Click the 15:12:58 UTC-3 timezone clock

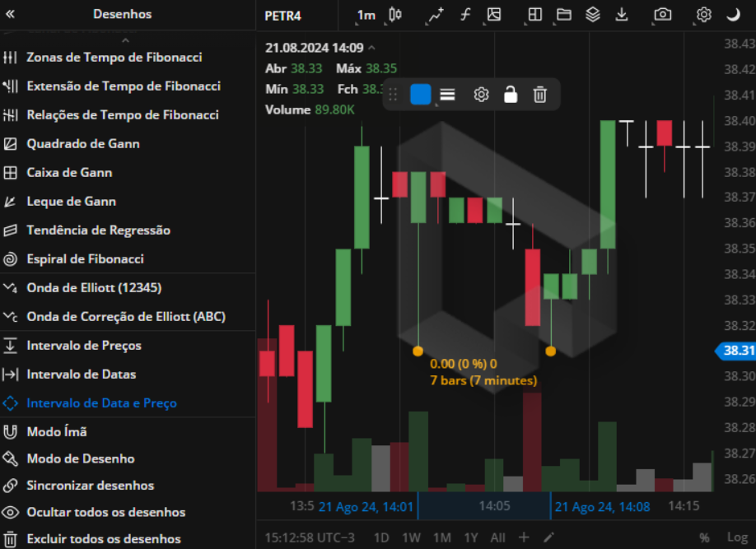(x=310, y=537)
